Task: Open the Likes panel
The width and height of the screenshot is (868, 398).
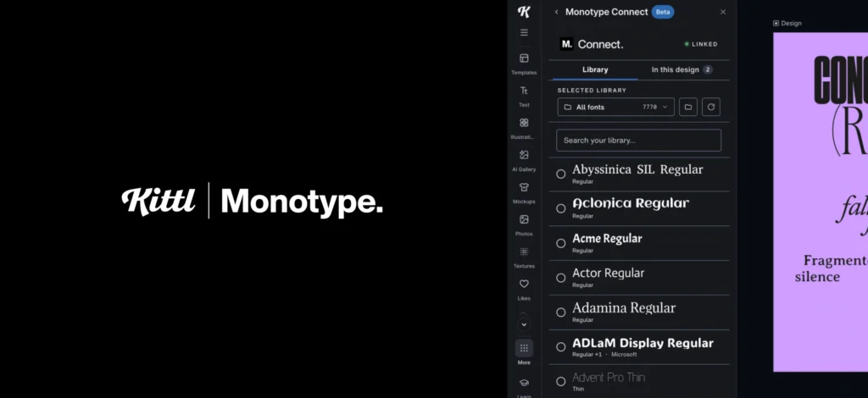Action: [x=524, y=289]
